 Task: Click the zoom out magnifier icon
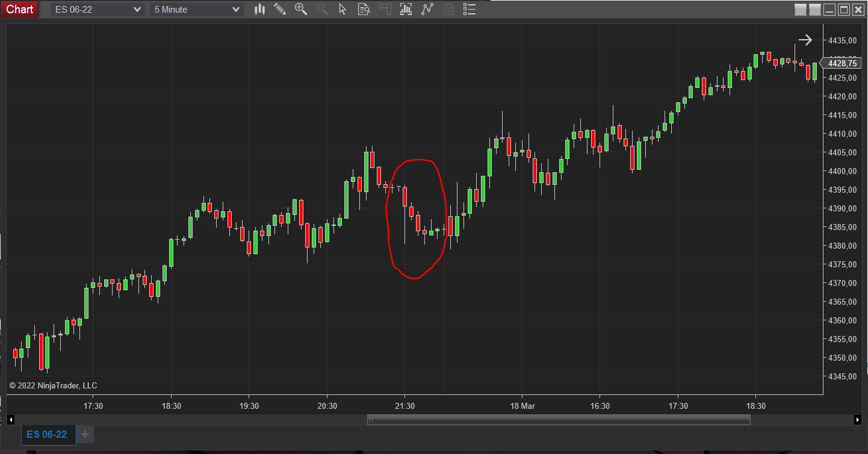tap(322, 9)
